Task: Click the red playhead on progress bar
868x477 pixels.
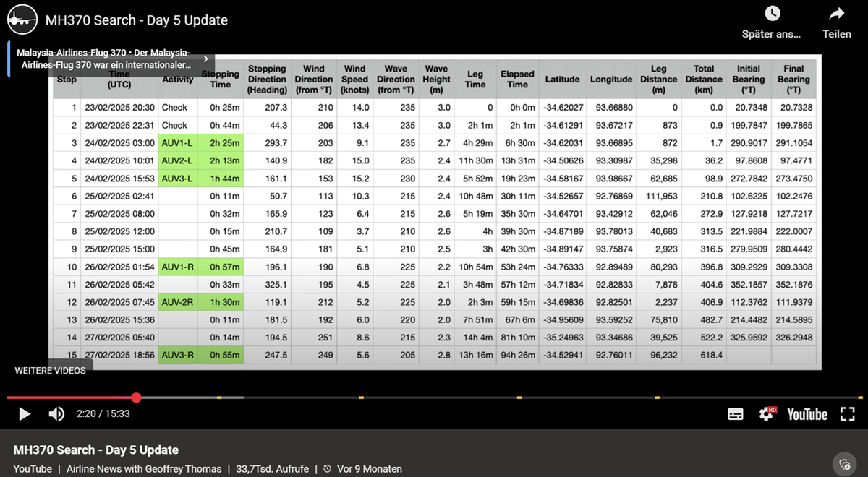Action: [136, 397]
